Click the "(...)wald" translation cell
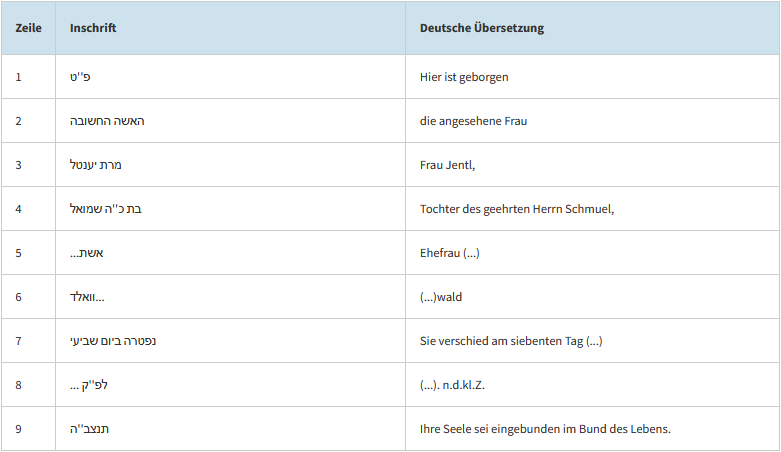Image resolution: width=781 pixels, height=452 pixels. tap(441, 297)
